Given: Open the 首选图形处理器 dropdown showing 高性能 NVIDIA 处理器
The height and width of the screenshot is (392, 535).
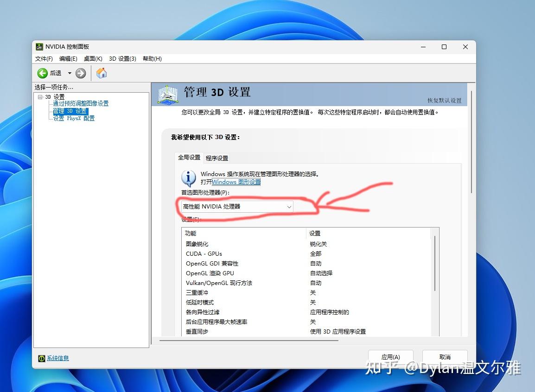Looking at the screenshot, I should tap(289, 207).
